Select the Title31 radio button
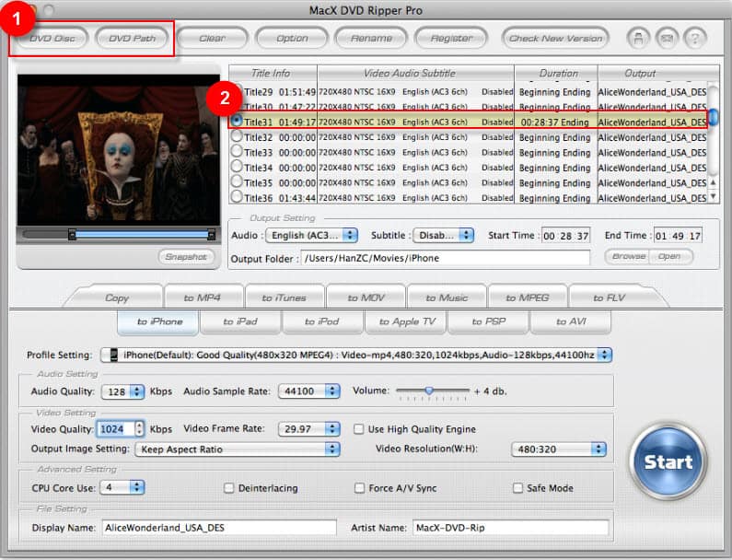This screenshot has width=732, height=560. coord(237,121)
